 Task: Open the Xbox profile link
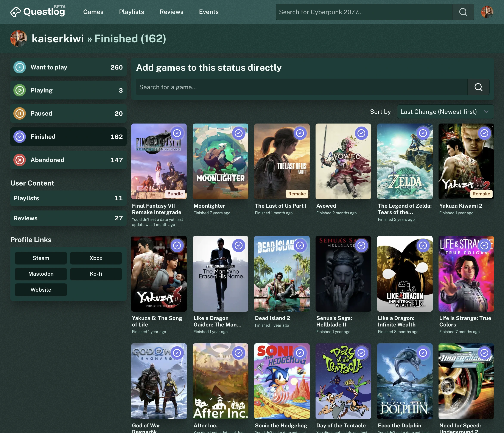(x=96, y=258)
